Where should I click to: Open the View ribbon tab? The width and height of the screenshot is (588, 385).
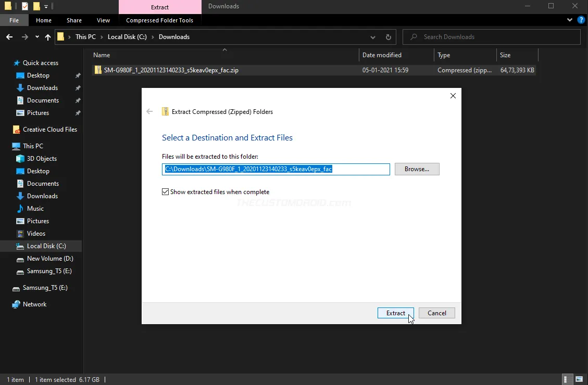tap(103, 20)
